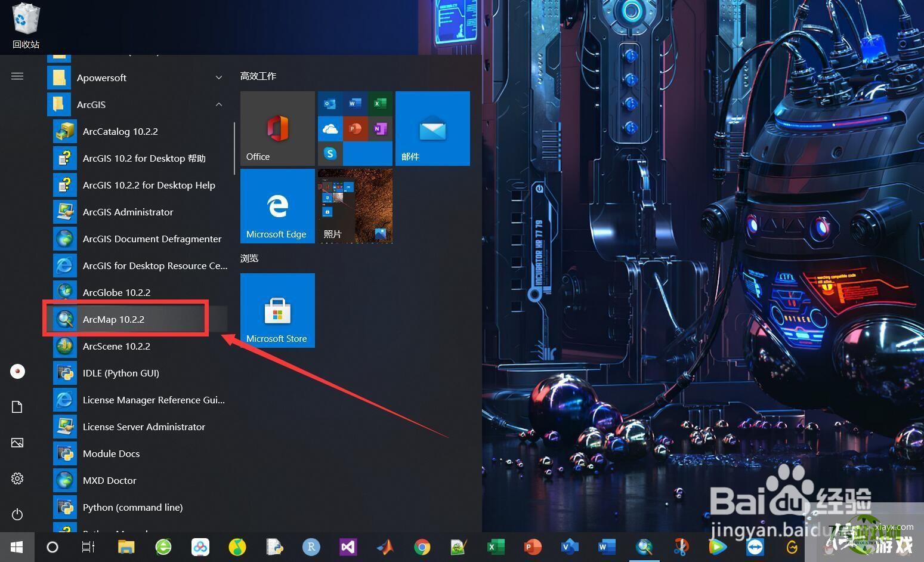Expand the Apowersoft folder chevron
924x562 pixels.
(219, 78)
